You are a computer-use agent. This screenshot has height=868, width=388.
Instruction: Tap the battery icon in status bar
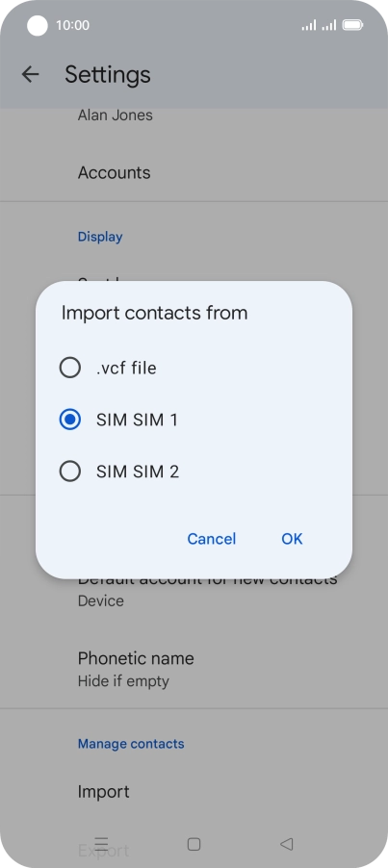pyautogui.click(x=352, y=25)
